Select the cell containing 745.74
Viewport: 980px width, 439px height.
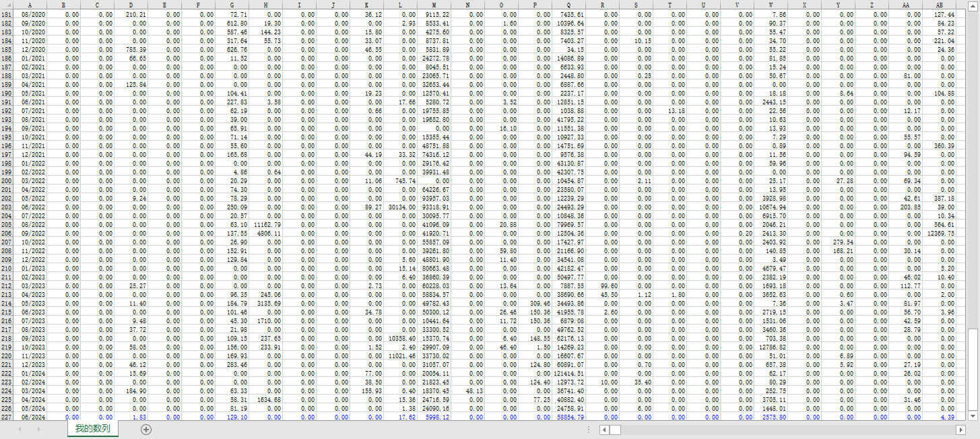pyautogui.click(x=401, y=180)
